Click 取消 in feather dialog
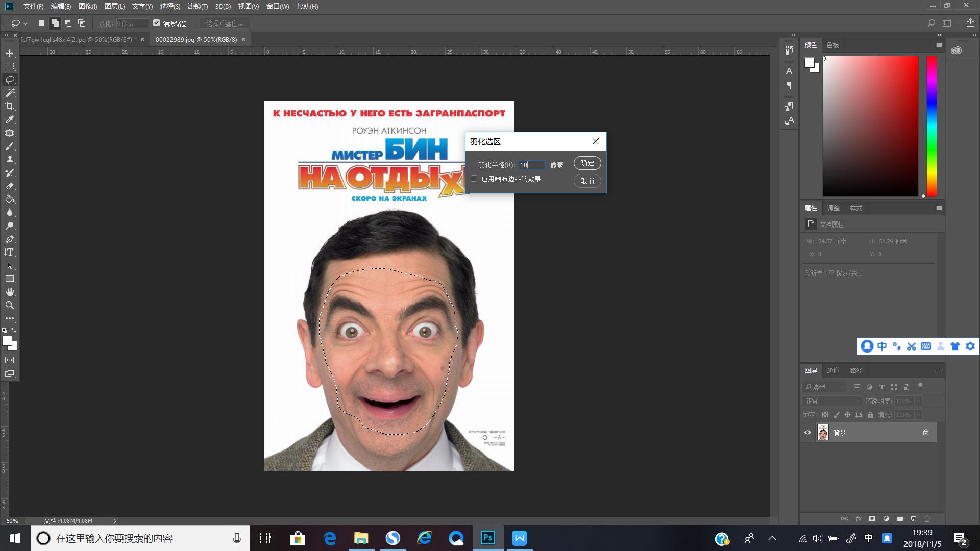 587,181
